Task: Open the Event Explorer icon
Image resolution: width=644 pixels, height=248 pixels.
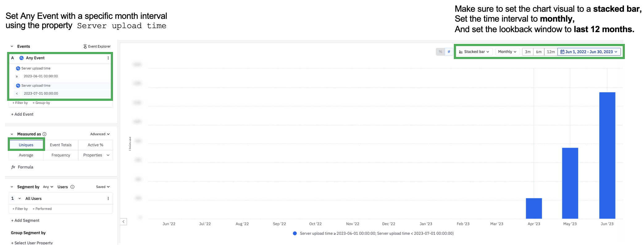Action: tap(85, 46)
